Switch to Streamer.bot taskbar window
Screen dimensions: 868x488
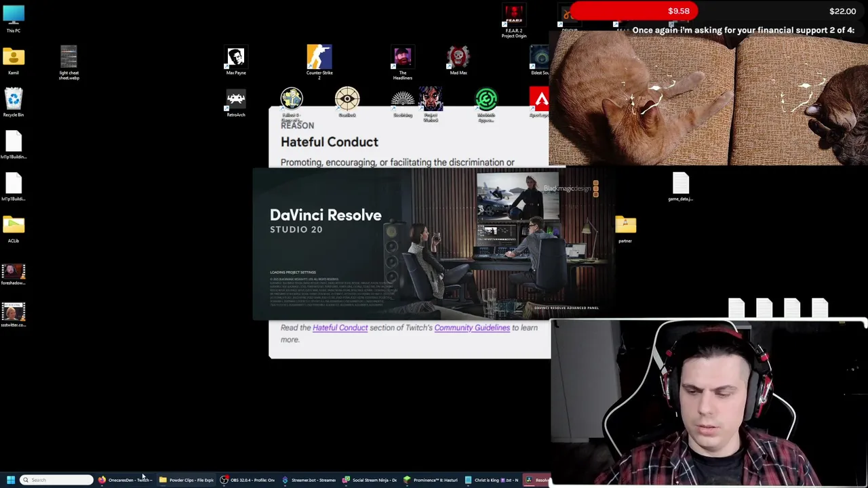[x=309, y=480]
